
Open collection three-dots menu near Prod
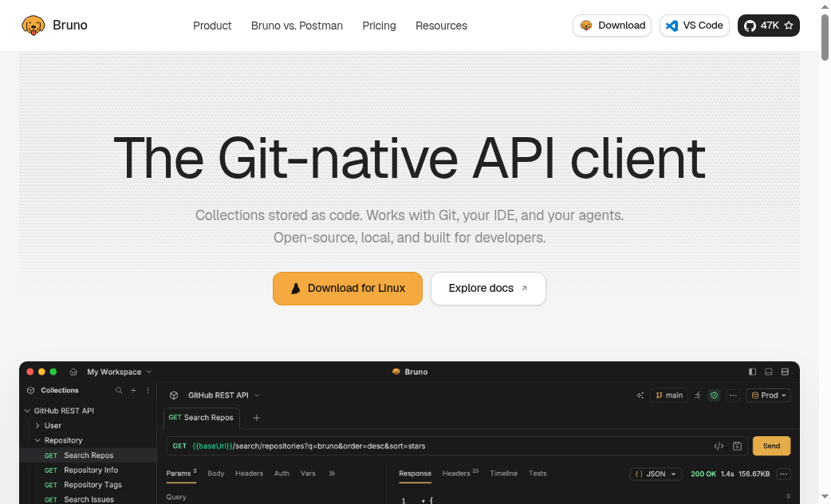[733, 396]
